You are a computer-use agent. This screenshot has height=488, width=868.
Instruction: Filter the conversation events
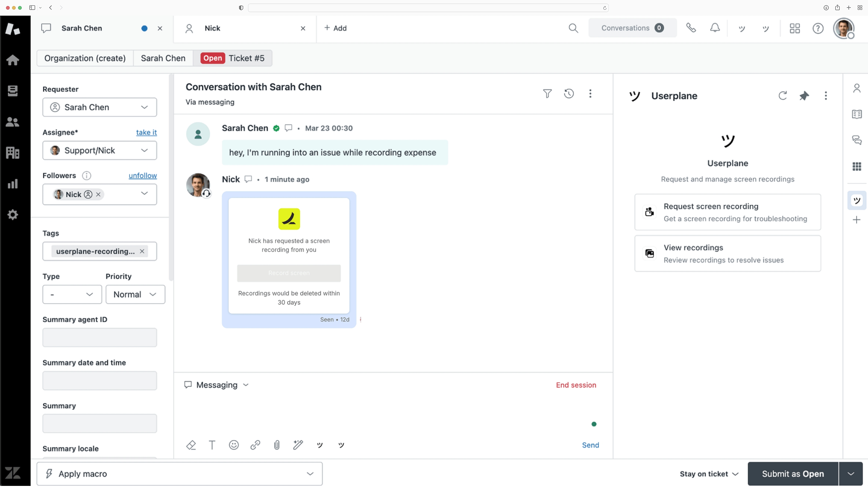tap(547, 94)
